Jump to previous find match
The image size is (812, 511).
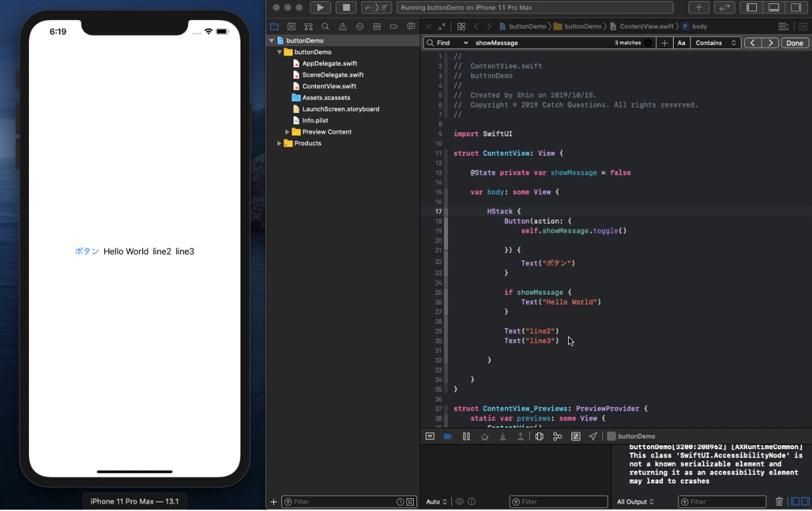pyautogui.click(x=752, y=43)
